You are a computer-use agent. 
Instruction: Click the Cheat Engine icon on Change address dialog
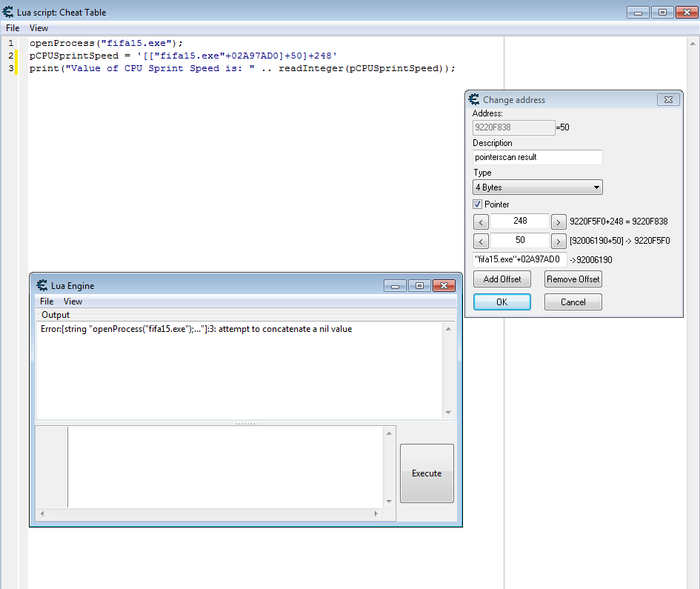pos(472,99)
